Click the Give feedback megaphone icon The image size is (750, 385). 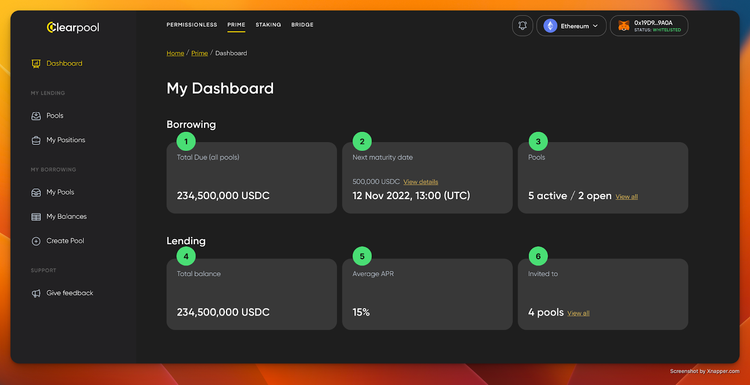point(35,293)
